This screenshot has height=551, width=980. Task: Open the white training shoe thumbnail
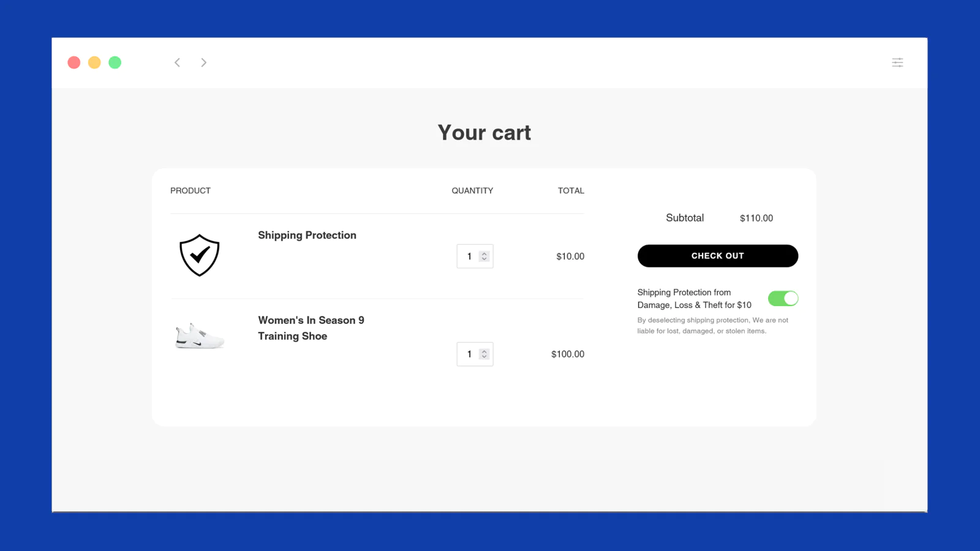tap(199, 336)
